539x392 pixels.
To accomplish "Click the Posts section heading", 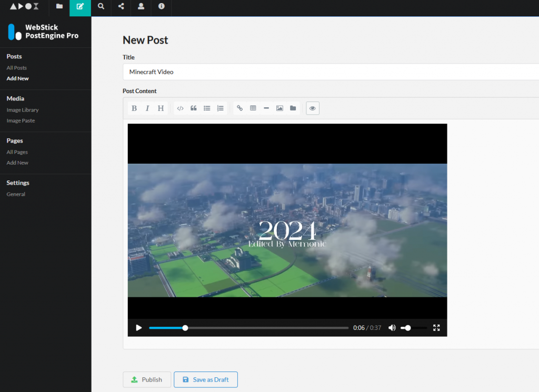I will tap(14, 56).
